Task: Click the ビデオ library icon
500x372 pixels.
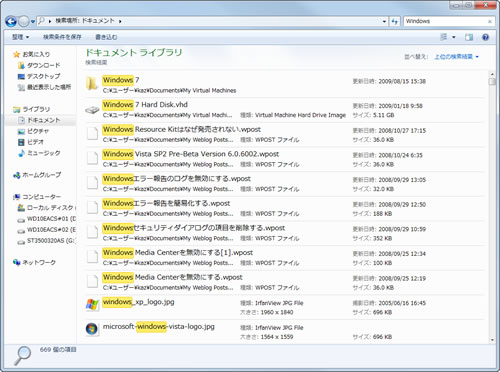Action: (21, 142)
